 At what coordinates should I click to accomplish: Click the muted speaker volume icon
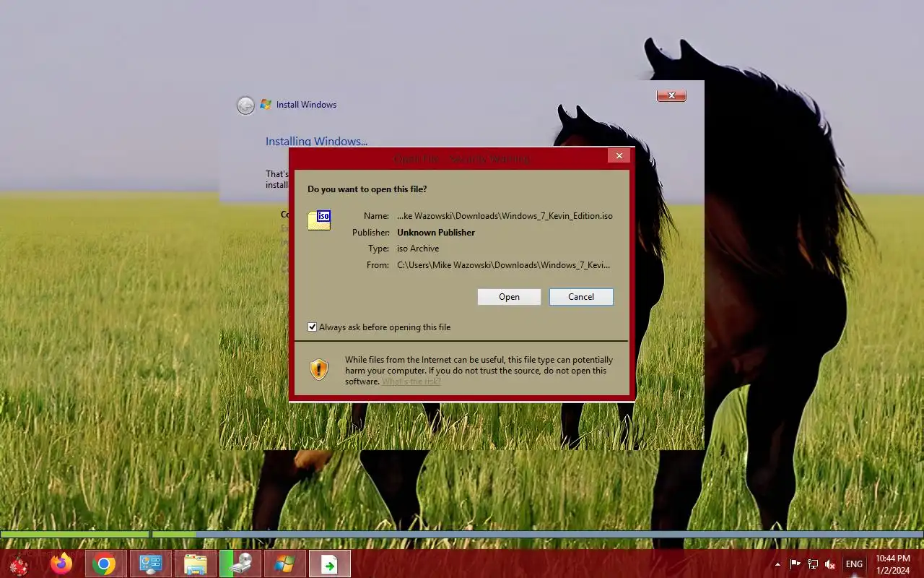click(x=831, y=564)
